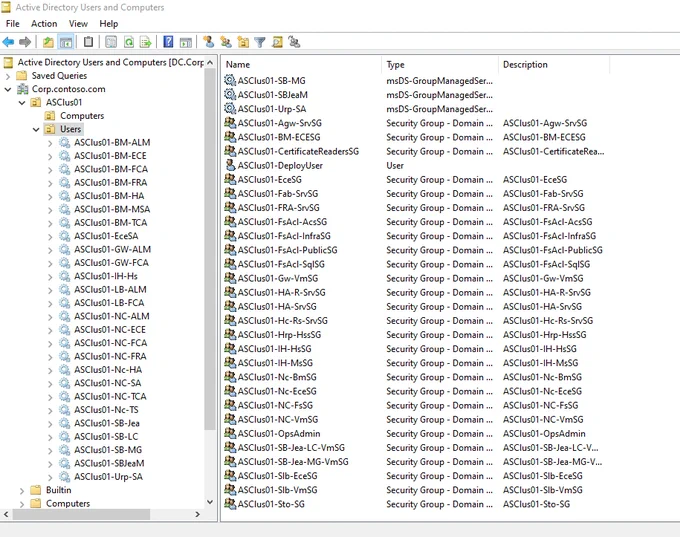This screenshot has width=680, height=537.
Task: Click the Find objects toolbar icon
Action: (x=277, y=42)
